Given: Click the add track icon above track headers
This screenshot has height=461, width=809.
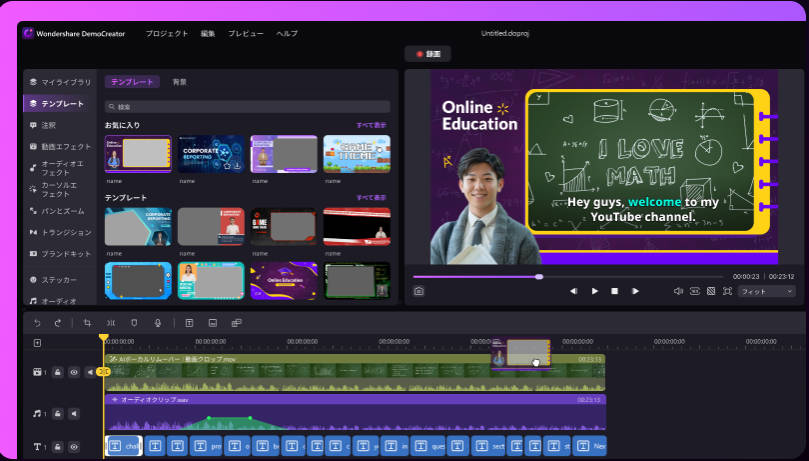Looking at the screenshot, I should click(37, 343).
